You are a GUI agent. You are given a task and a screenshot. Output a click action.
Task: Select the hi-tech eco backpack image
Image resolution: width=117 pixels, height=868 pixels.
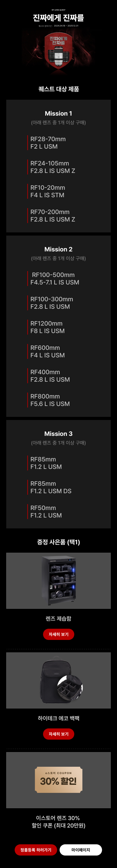[x=58, y=680]
